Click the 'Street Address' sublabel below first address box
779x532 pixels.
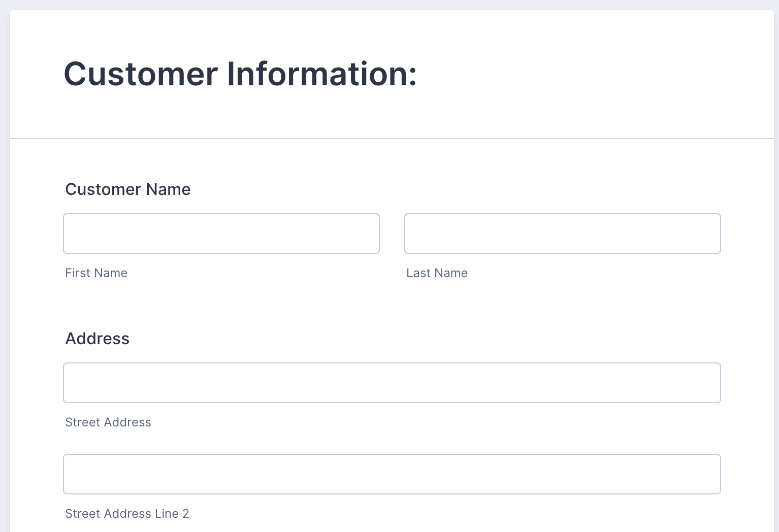108,422
